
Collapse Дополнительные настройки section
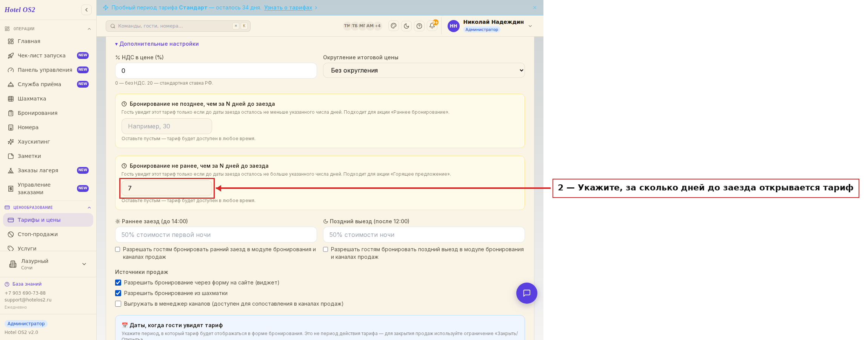click(x=157, y=44)
